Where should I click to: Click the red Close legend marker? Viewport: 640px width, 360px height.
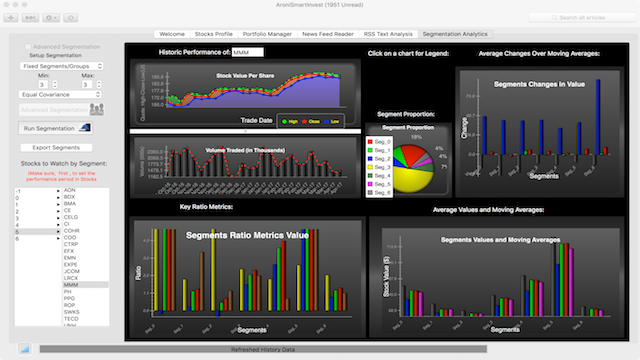tap(304, 122)
